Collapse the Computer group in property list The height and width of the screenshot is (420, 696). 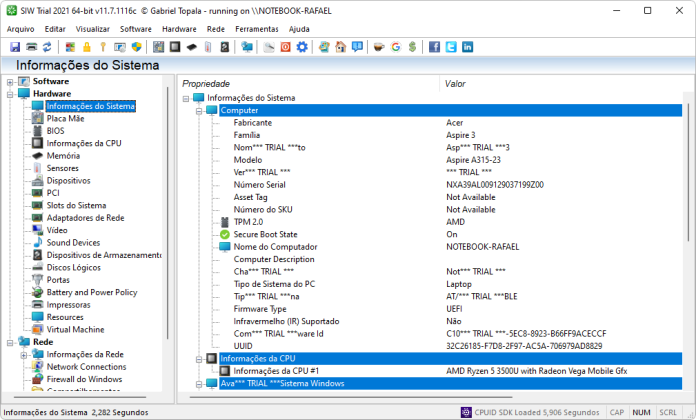(199, 111)
